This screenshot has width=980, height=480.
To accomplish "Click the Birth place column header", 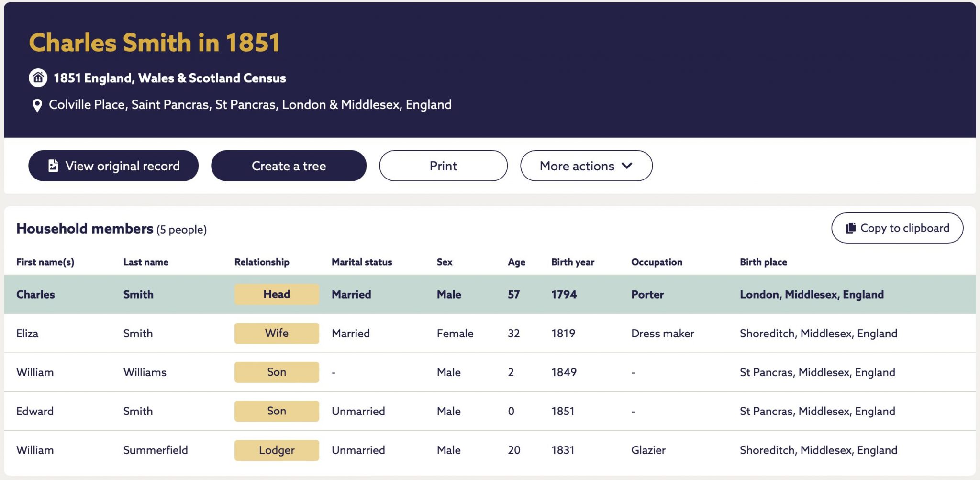I will (763, 262).
